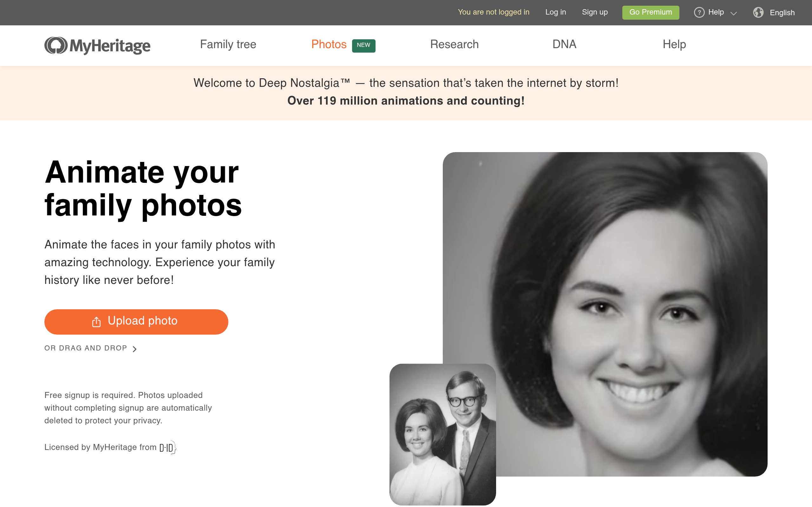
Task: Open the Help main navigation item
Action: pyautogui.click(x=674, y=44)
